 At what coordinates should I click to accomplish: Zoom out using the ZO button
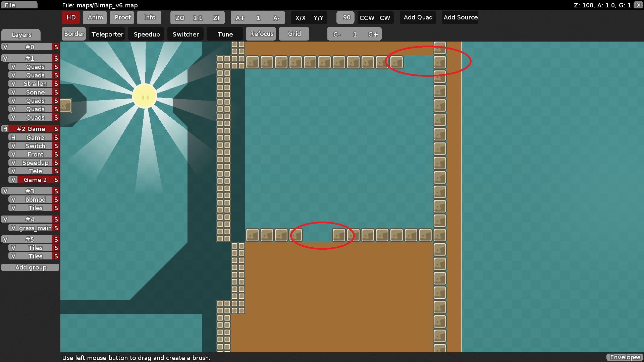(180, 17)
